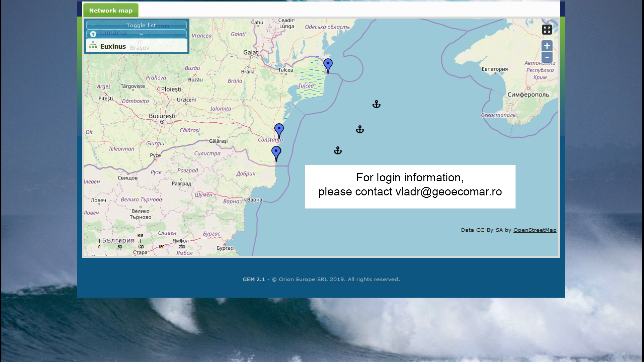Click the up-arrow icon in the list panel
Viewport: 644px width, 362px height.
point(93,34)
